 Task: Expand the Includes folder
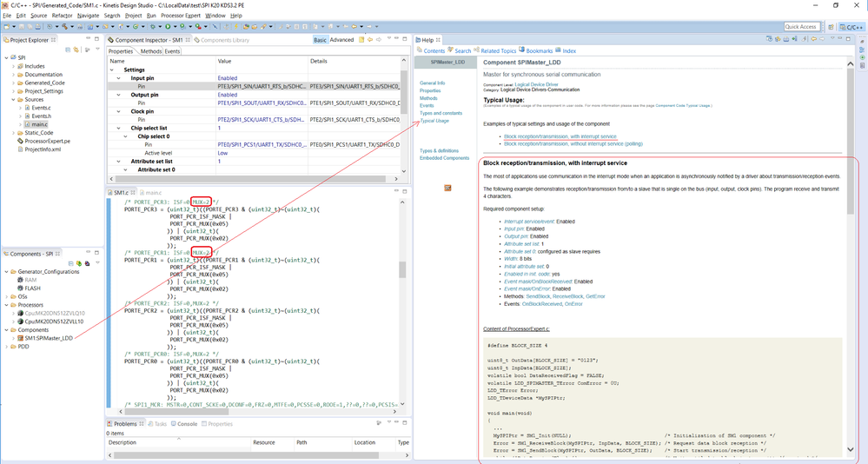13,66
